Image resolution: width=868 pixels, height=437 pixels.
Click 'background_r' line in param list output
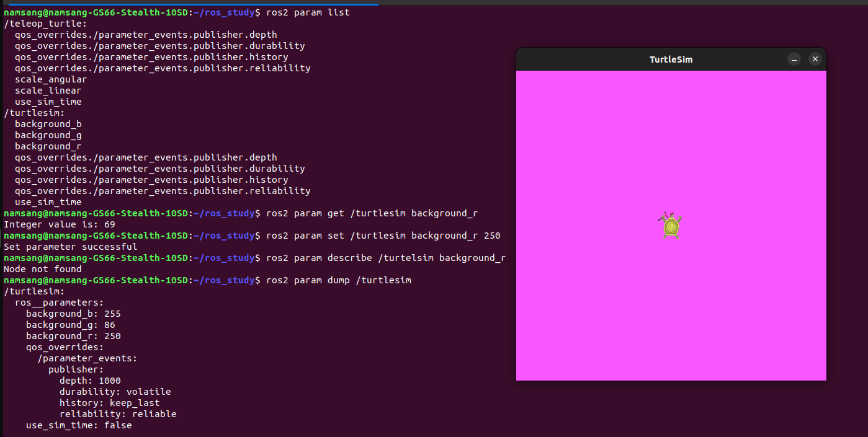(48, 146)
